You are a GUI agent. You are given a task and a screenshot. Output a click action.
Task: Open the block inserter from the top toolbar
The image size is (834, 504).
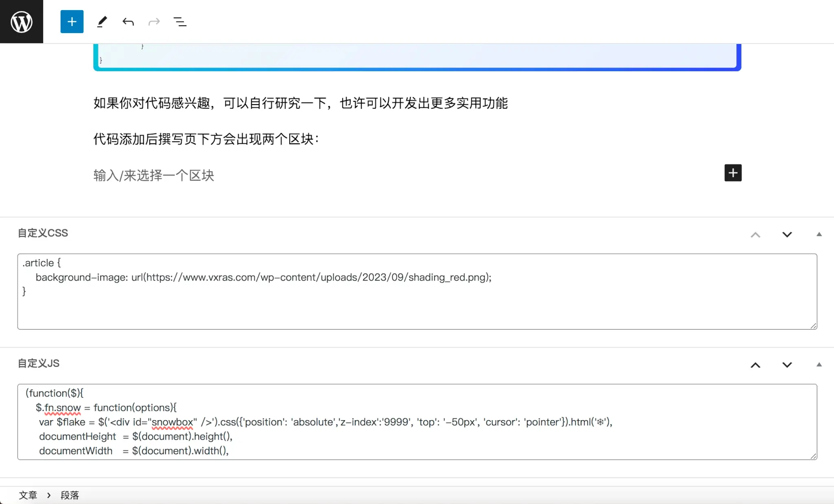point(72,22)
